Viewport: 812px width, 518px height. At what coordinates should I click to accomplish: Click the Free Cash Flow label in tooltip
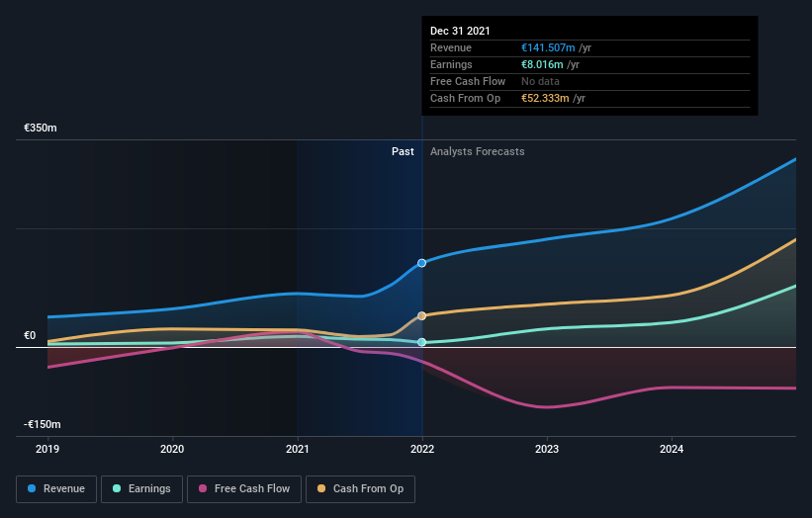pos(468,81)
